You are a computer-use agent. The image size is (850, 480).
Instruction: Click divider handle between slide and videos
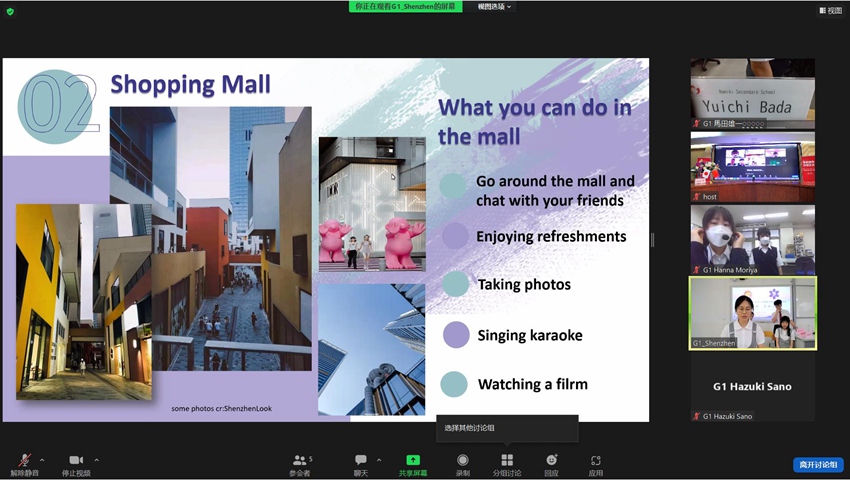653,240
